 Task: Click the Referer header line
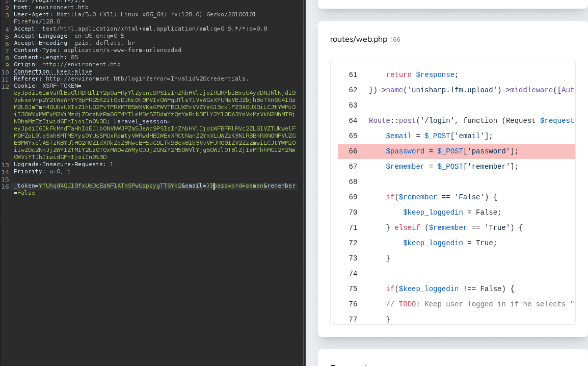(131, 79)
